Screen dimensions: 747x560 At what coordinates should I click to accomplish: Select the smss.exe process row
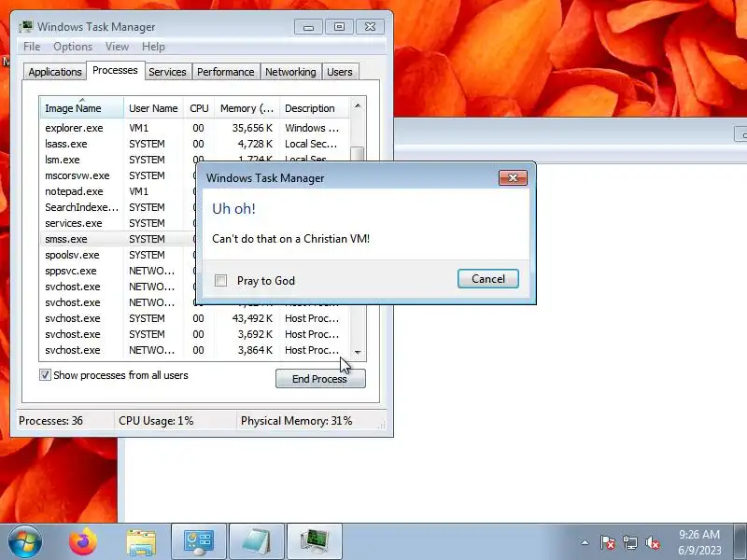pos(119,239)
